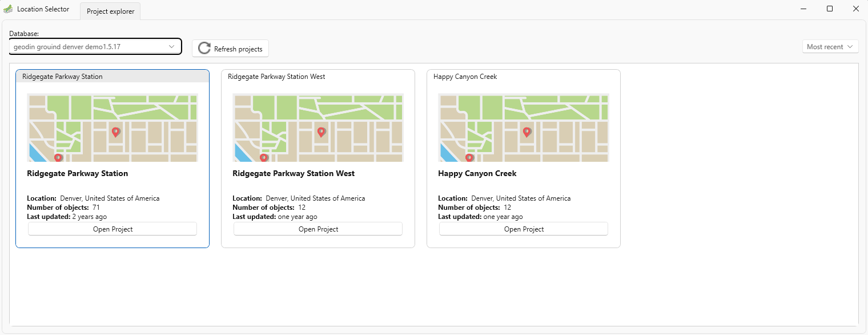Open the Location Selector tab
The width and height of the screenshot is (868, 335).
pos(43,9)
